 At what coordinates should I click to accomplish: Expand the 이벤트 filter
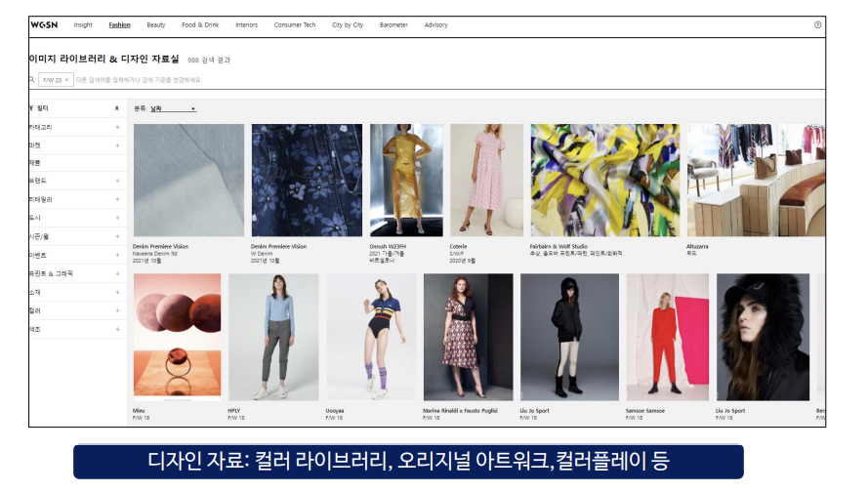[x=117, y=255]
